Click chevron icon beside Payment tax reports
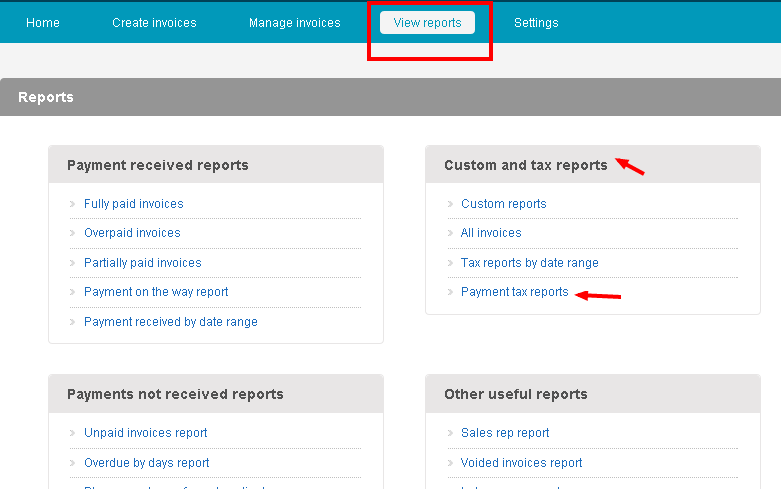 click(450, 292)
